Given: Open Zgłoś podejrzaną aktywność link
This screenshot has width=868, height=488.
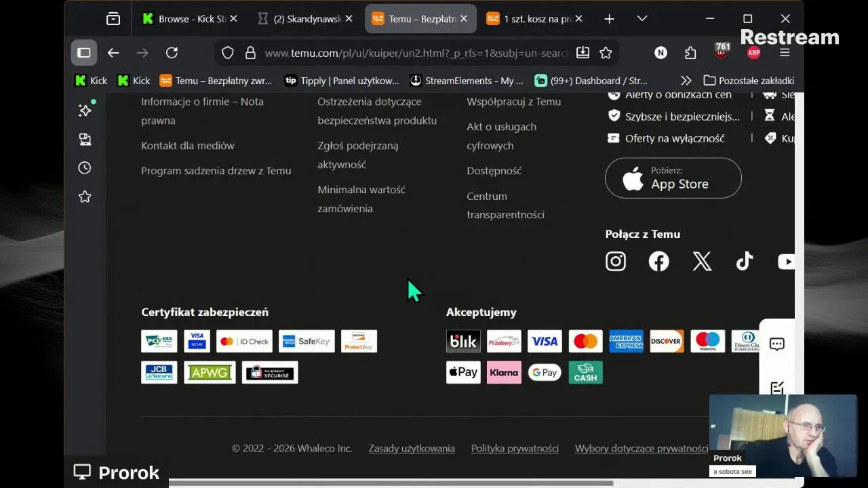Looking at the screenshot, I should [358, 155].
